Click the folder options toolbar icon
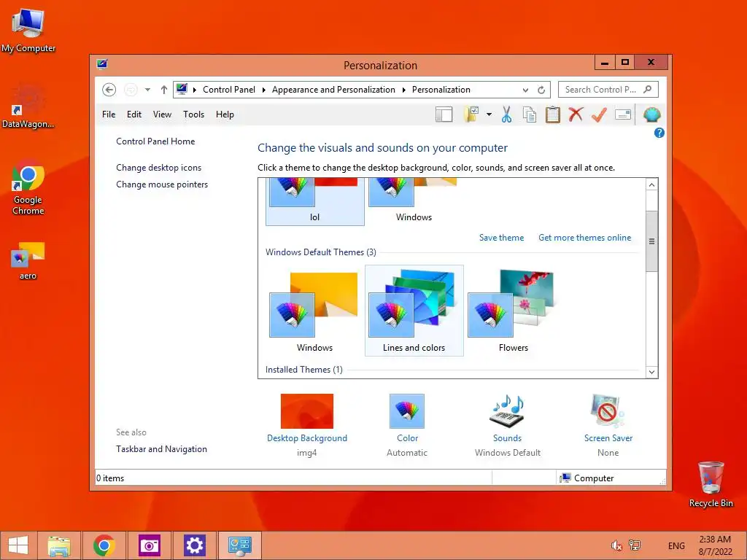 coord(471,114)
